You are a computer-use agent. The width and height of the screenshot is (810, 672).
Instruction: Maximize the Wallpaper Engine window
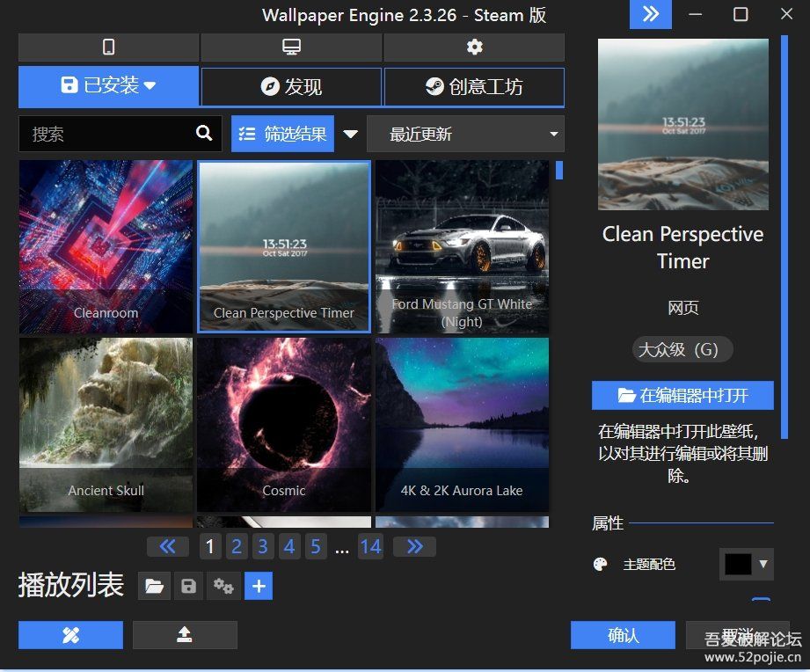(741, 14)
